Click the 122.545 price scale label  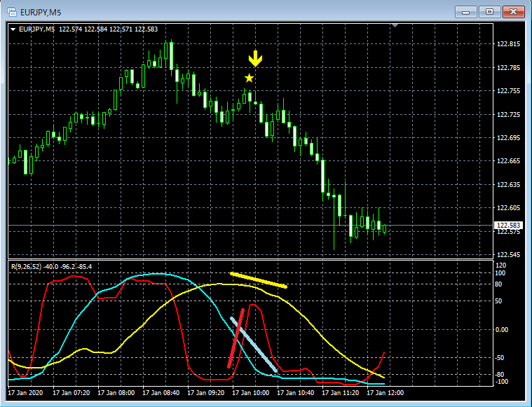click(x=508, y=254)
